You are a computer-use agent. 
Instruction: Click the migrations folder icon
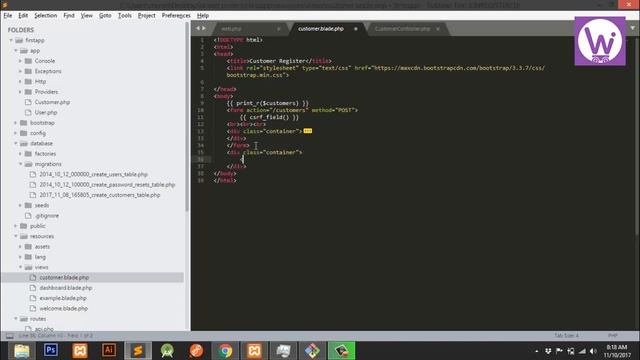[x=28, y=164]
